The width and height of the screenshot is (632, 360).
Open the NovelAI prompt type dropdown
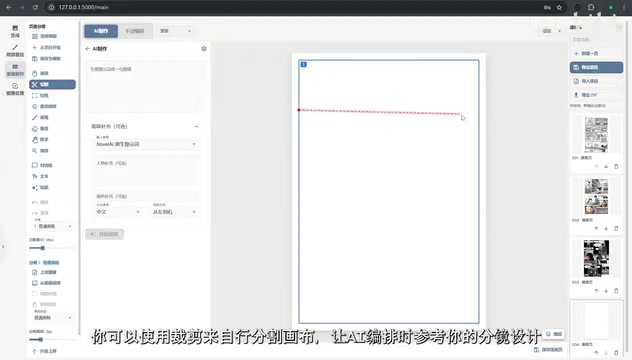pos(146,143)
